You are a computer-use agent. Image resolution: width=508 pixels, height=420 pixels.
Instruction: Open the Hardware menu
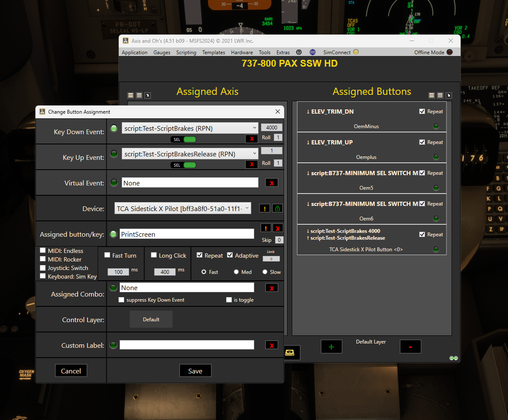click(242, 52)
